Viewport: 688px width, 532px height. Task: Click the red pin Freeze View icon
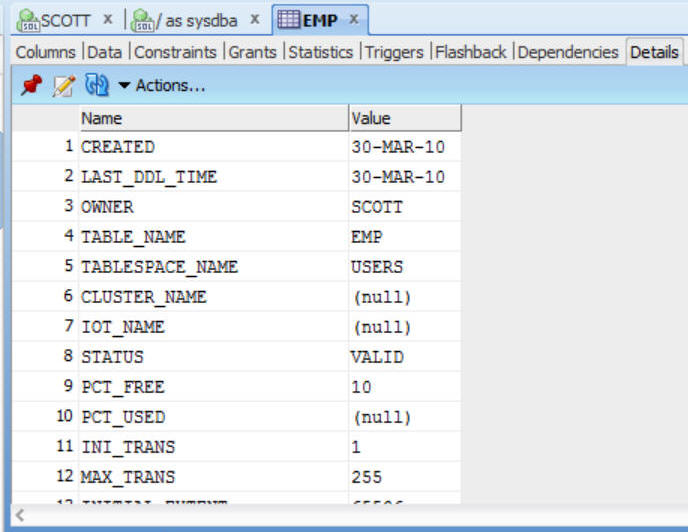click(31, 86)
